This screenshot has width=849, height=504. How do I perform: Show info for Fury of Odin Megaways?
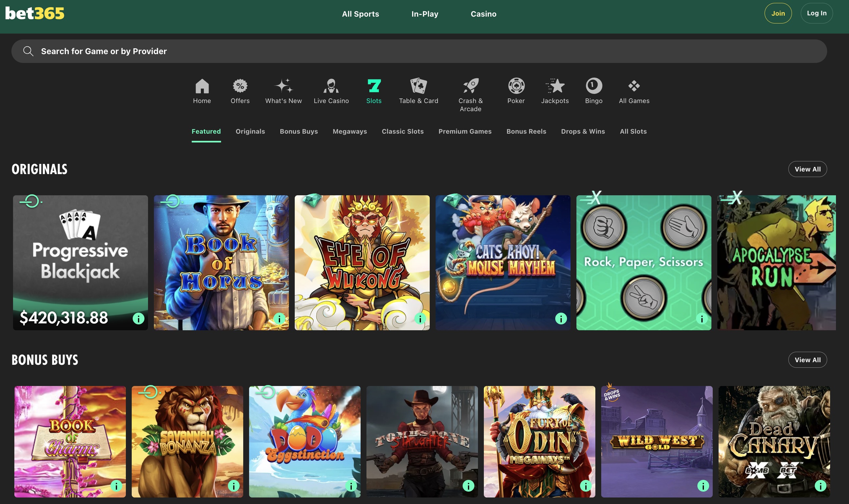[x=586, y=486]
